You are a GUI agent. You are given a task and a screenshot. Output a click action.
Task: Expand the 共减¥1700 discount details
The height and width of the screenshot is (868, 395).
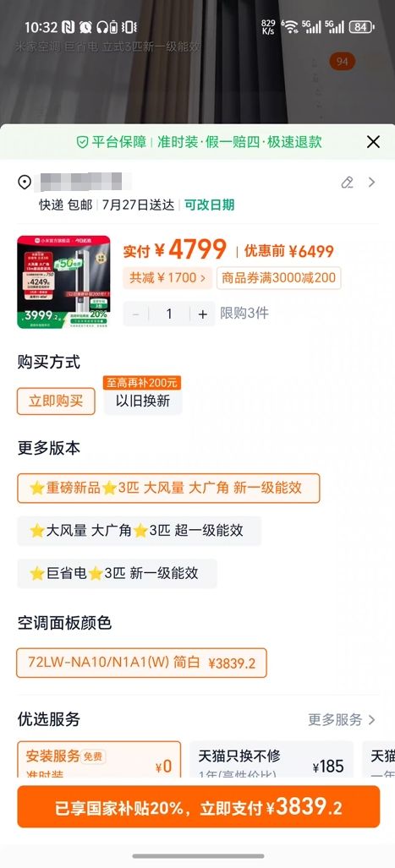[x=167, y=277]
